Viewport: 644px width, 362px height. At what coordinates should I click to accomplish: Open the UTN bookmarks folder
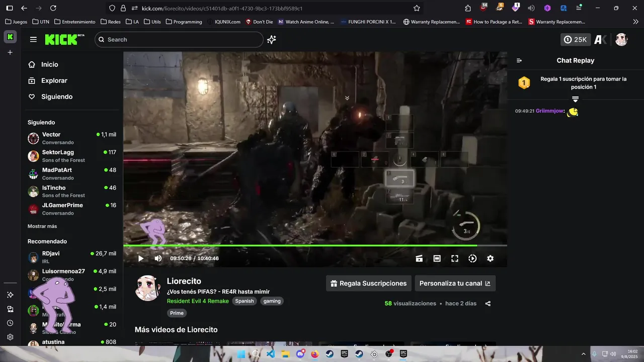[x=41, y=22]
